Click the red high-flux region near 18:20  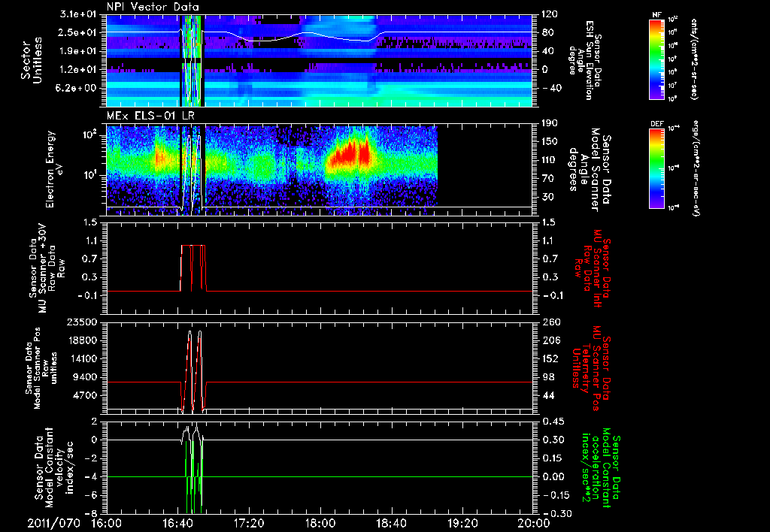pyautogui.click(x=350, y=152)
